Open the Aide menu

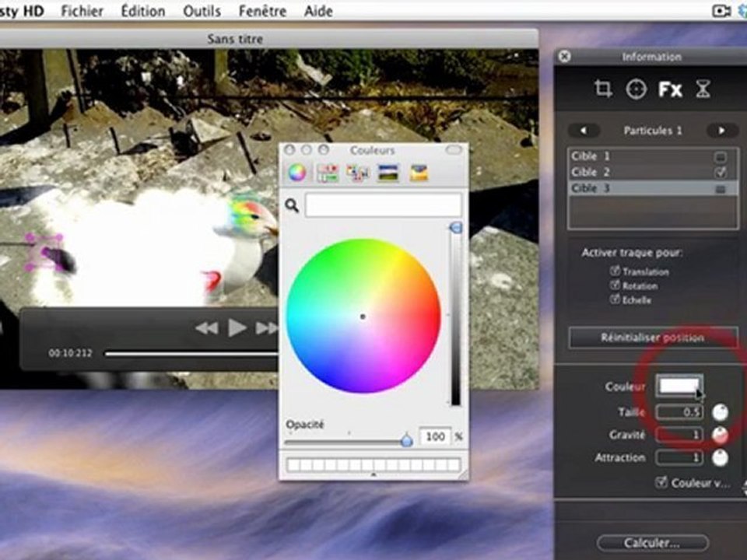click(318, 11)
